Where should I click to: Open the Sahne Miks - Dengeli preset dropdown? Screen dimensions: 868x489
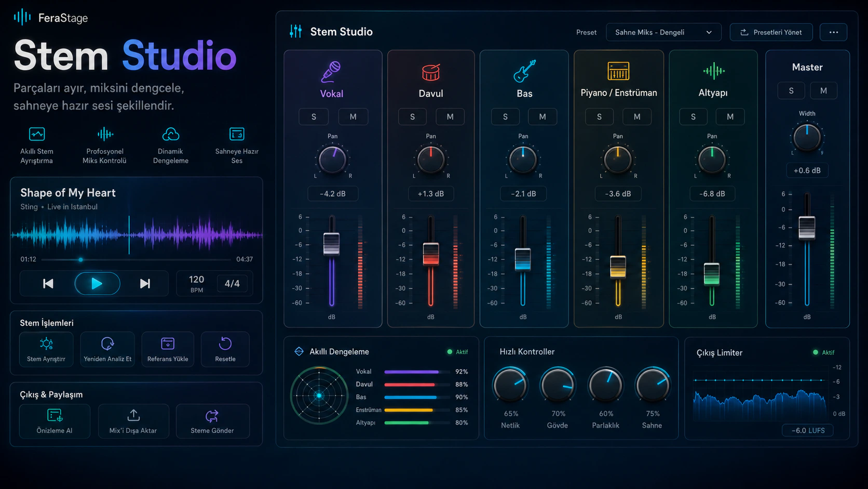click(663, 32)
